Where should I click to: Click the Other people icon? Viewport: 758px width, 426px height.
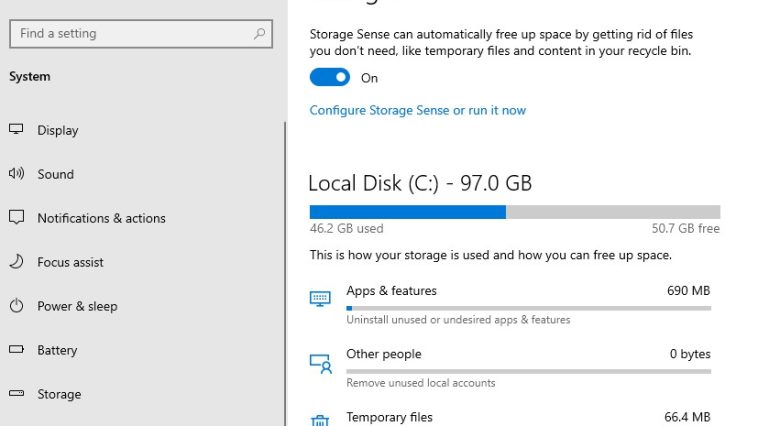tap(320, 362)
